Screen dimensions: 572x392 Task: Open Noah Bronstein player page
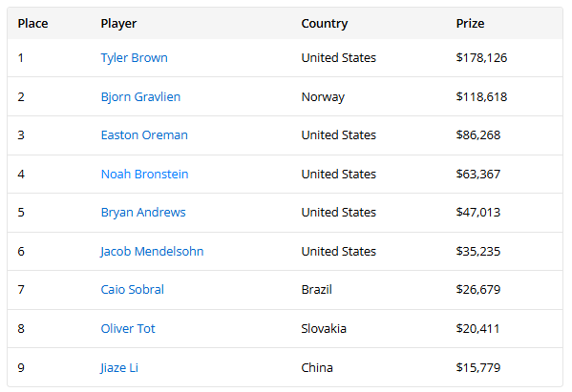click(x=145, y=175)
